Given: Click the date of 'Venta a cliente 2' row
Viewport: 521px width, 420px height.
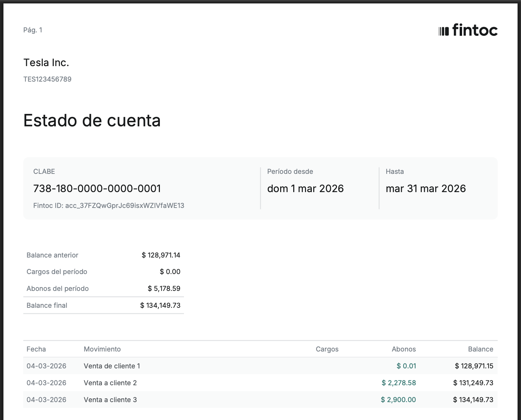Looking at the screenshot, I should (x=47, y=383).
